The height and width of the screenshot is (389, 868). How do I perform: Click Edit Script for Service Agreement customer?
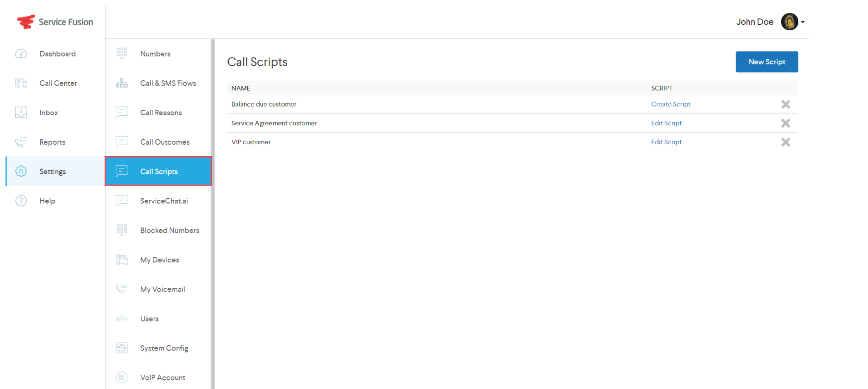tap(666, 123)
